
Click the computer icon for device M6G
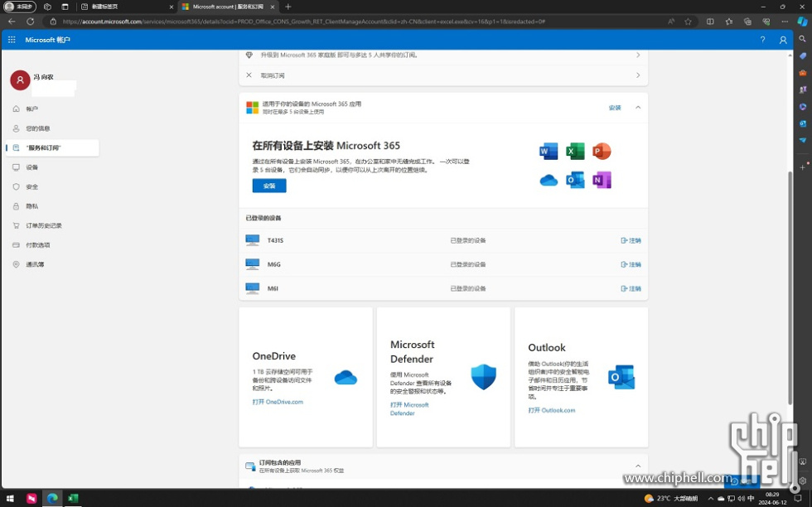click(x=252, y=264)
